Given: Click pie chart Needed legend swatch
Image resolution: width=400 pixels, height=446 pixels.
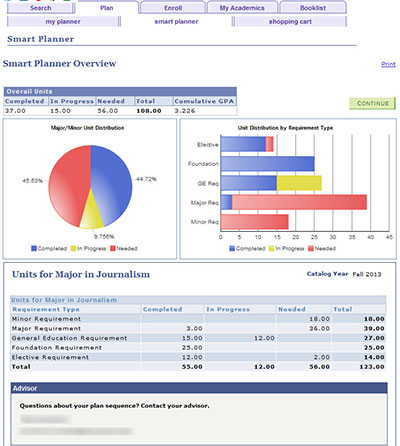Looking at the screenshot, I should (x=113, y=248).
